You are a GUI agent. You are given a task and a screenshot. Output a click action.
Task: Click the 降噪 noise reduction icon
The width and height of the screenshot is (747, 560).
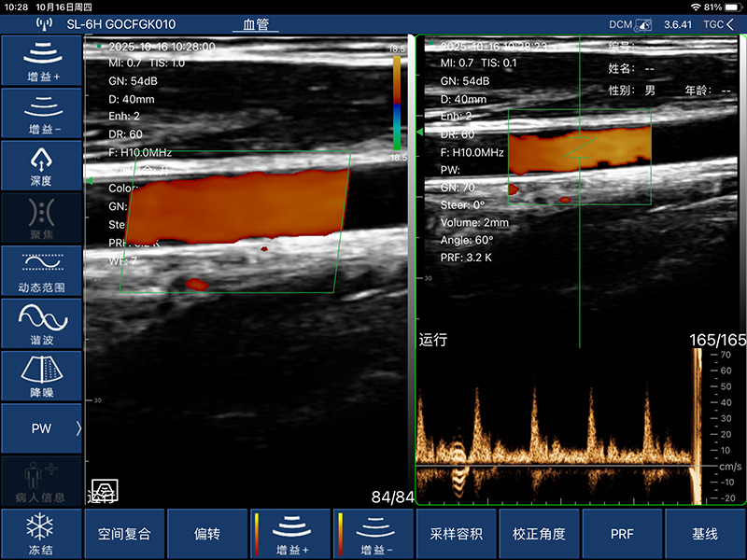[41, 375]
